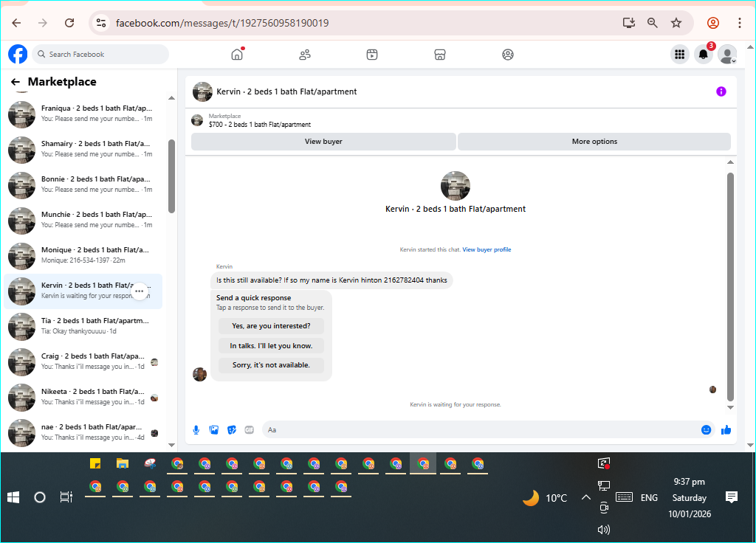The width and height of the screenshot is (756, 543).
Task: Send a thumbs-up like
Action: [x=726, y=430]
